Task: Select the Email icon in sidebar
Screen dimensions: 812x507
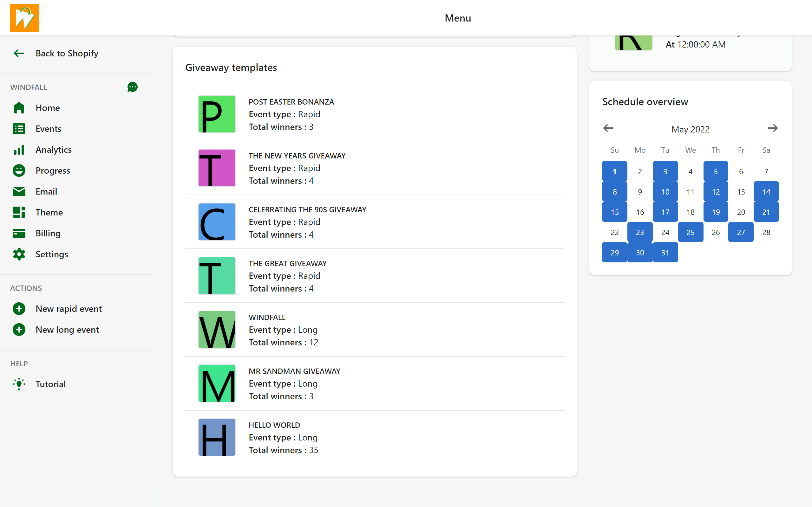Action: coord(19,191)
